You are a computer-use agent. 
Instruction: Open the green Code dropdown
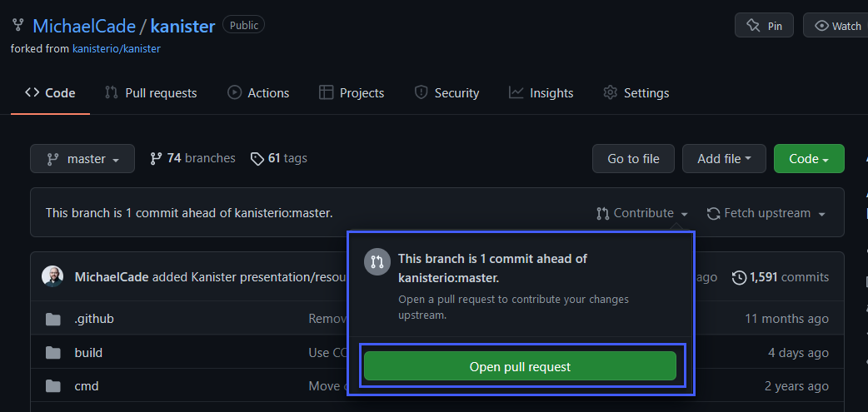(x=809, y=159)
